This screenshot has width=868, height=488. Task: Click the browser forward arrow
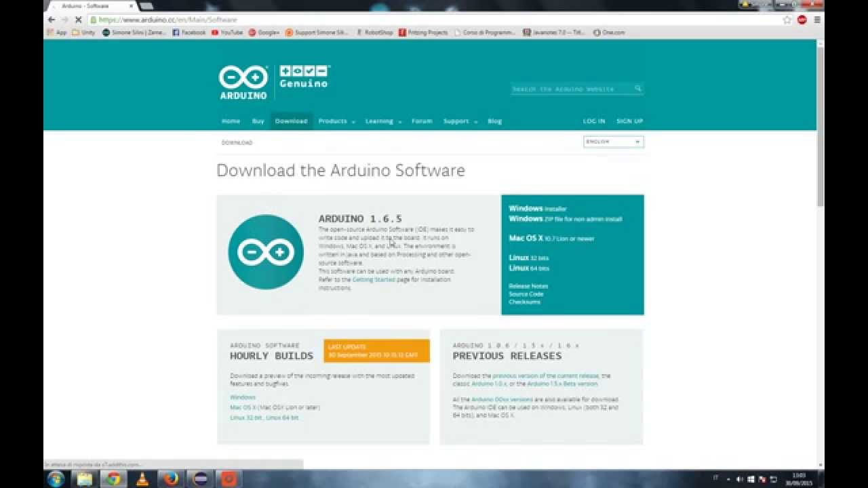pyautogui.click(x=64, y=20)
